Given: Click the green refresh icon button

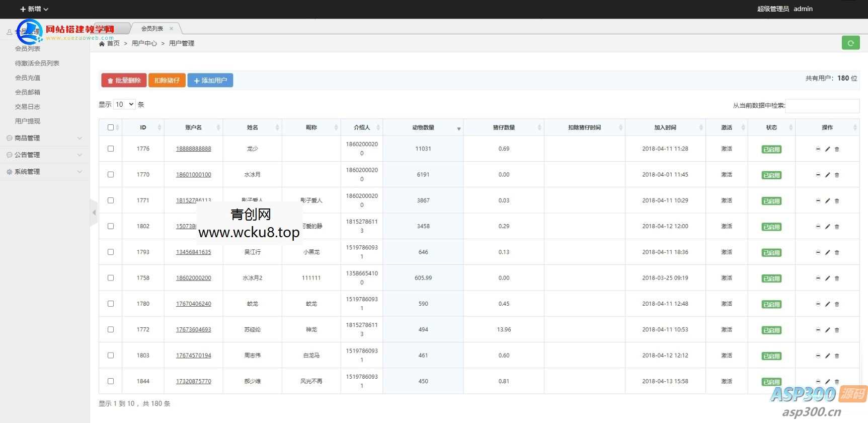Looking at the screenshot, I should [x=850, y=43].
